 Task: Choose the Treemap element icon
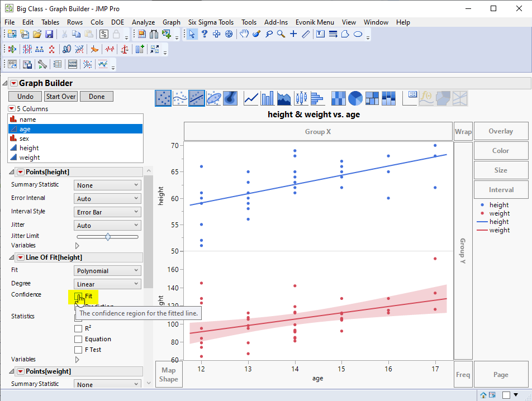[x=372, y=98]
